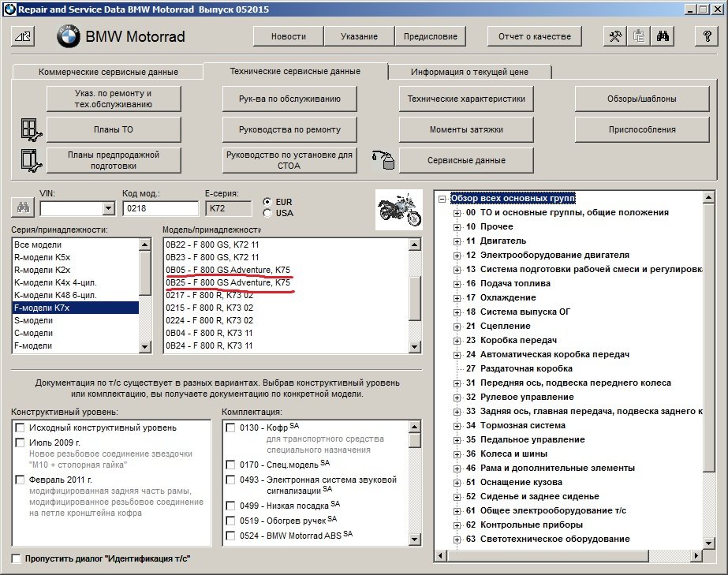This screenshot has height=575, width=728.
Task: Open help with the question mark icon
Action: click(x=706, y=36)
